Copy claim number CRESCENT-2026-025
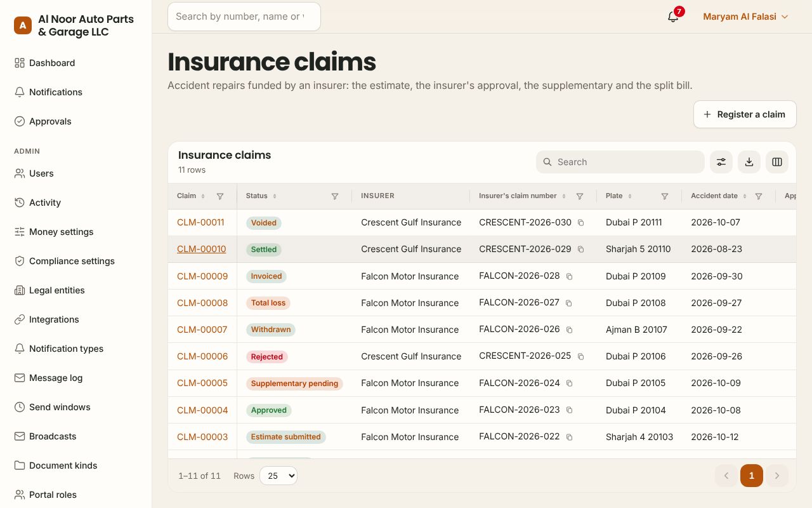 click(x=580, y=357)
